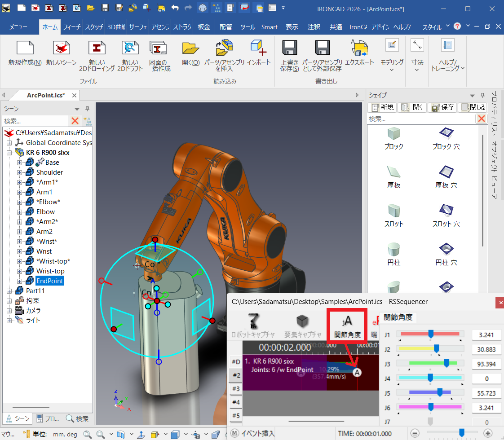Screen dimensions: 504x440
Task: Click timeline zoom-in plus button
Action: click(488, 433)
